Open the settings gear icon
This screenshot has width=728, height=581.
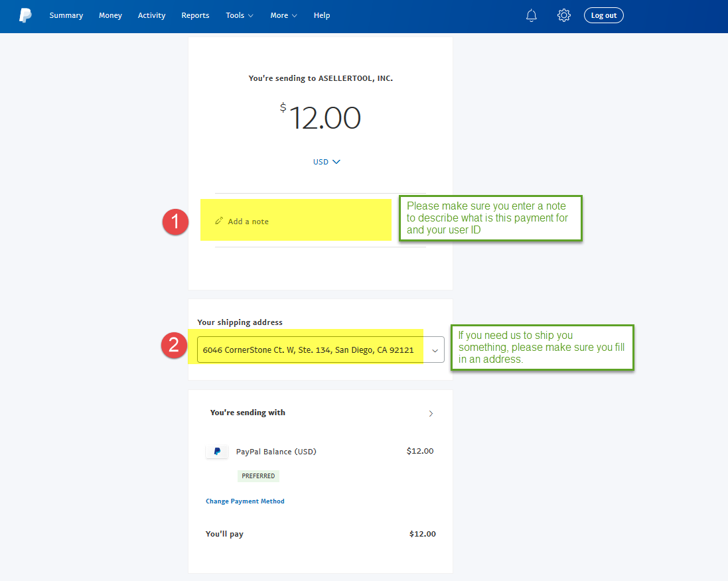pos(563,15)
